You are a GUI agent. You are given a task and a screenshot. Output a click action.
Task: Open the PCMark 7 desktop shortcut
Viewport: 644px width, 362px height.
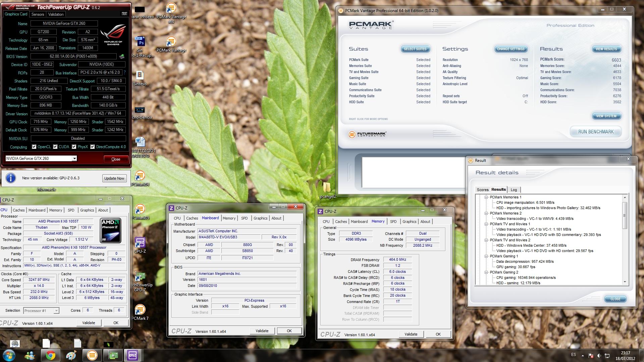pyautogui.click(x=140, y=312)
